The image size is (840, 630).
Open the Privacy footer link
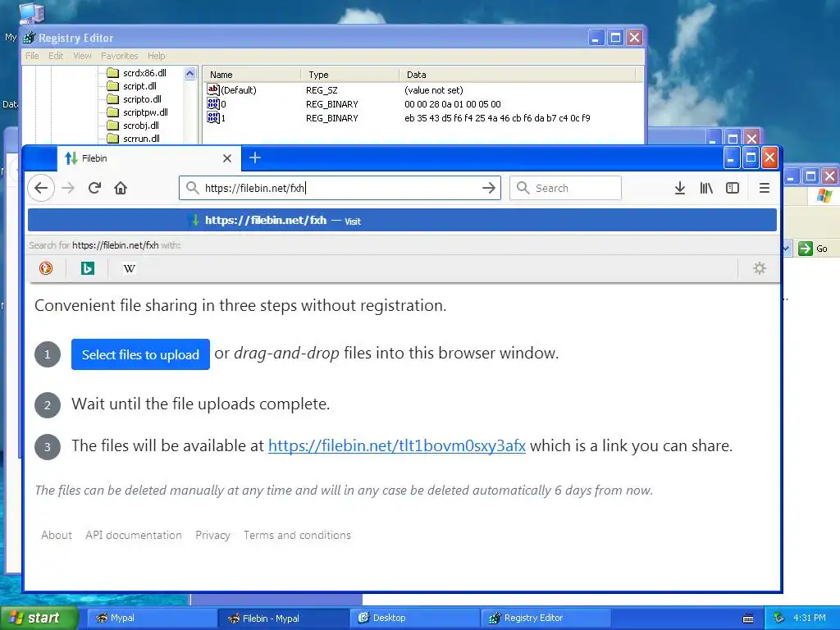[212, 535]
